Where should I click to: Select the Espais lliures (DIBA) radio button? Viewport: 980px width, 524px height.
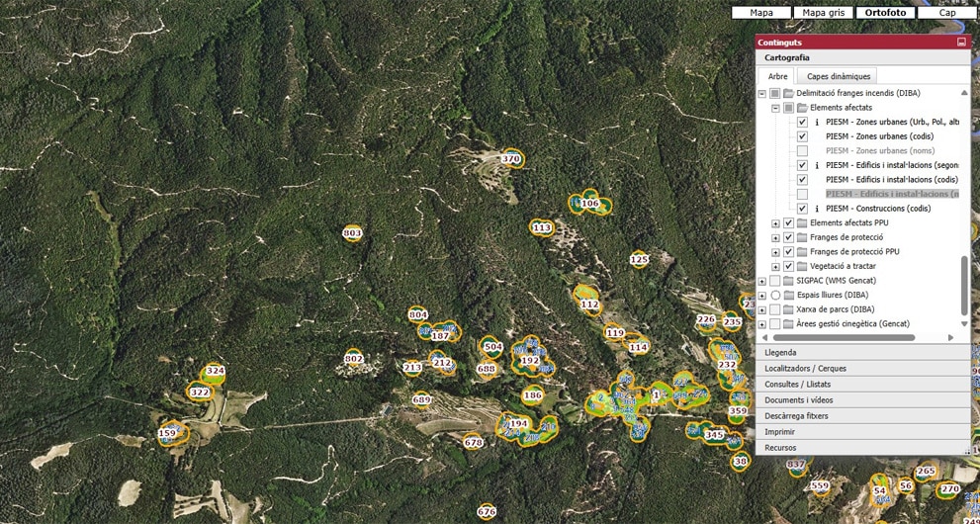coord(774,296)
